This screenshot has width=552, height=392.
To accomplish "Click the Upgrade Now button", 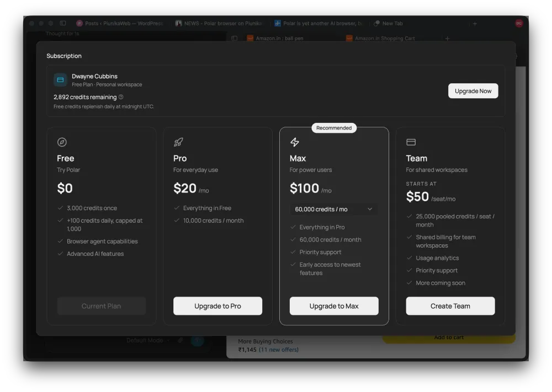I will (473, 91).
